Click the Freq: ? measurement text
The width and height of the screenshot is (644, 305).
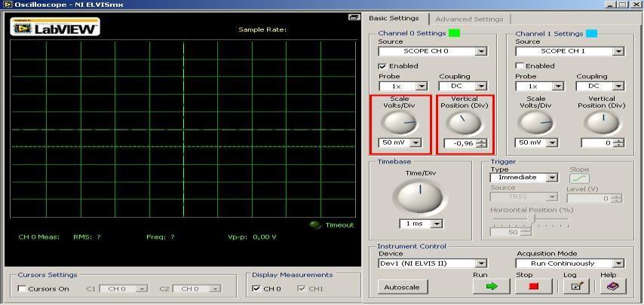(x=161, y=237)
